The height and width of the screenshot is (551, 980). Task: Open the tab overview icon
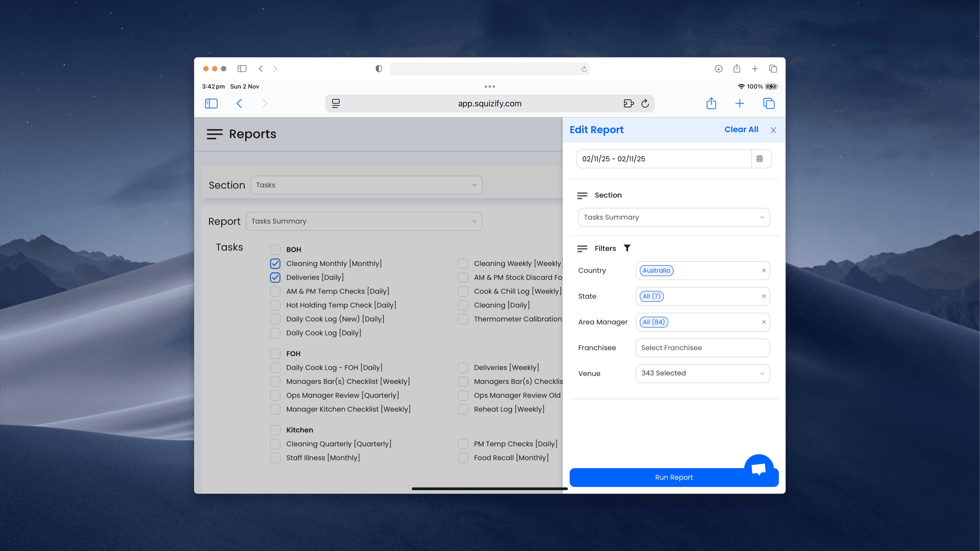768,103
